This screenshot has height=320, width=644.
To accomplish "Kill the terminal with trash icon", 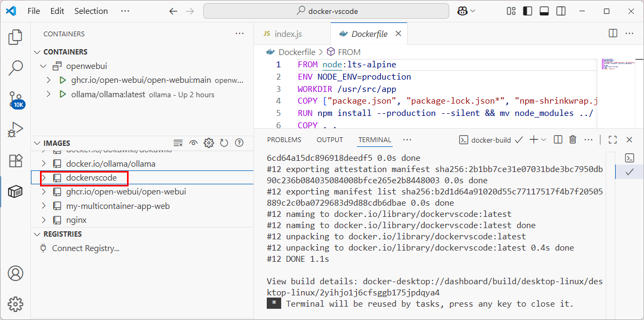I will 573,140.
